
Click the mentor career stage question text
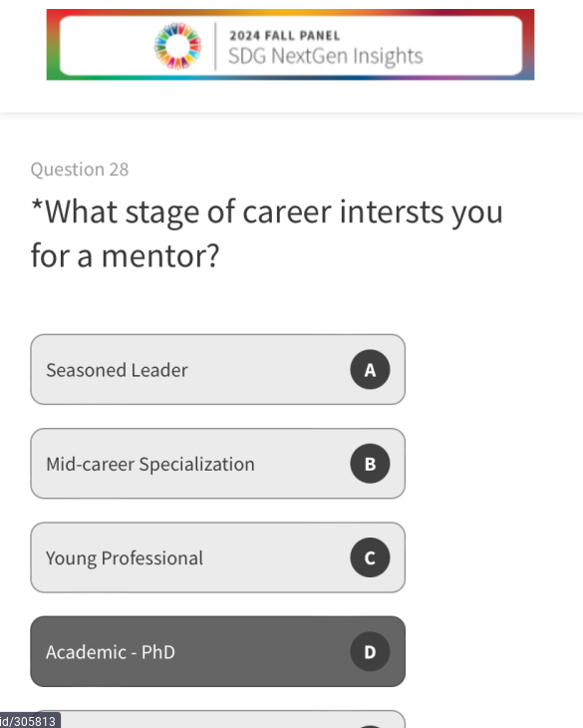click(267, 233)
